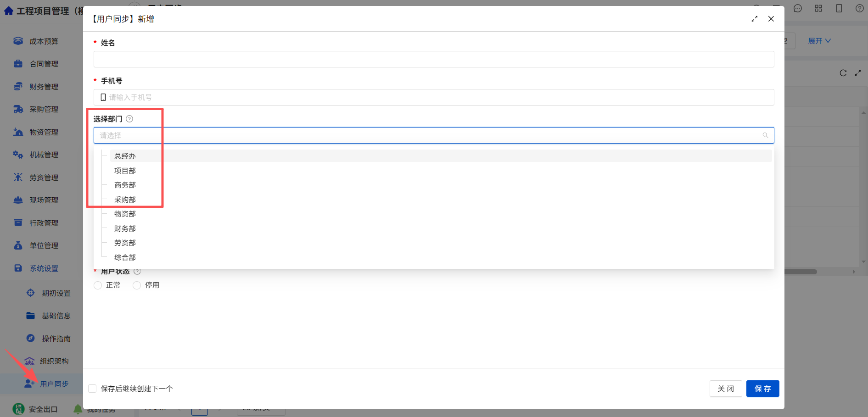This screenshot has width=868, height=417.
Task: Click the 成本预算 stack icon
Action: pyautogui.click(x=18, y=41)
